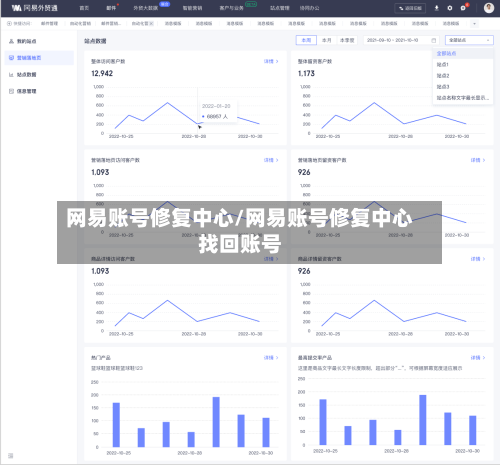The image size is (500, 465).
Task: Select 站点数据 in the sidebar
Action: point(26,75)
